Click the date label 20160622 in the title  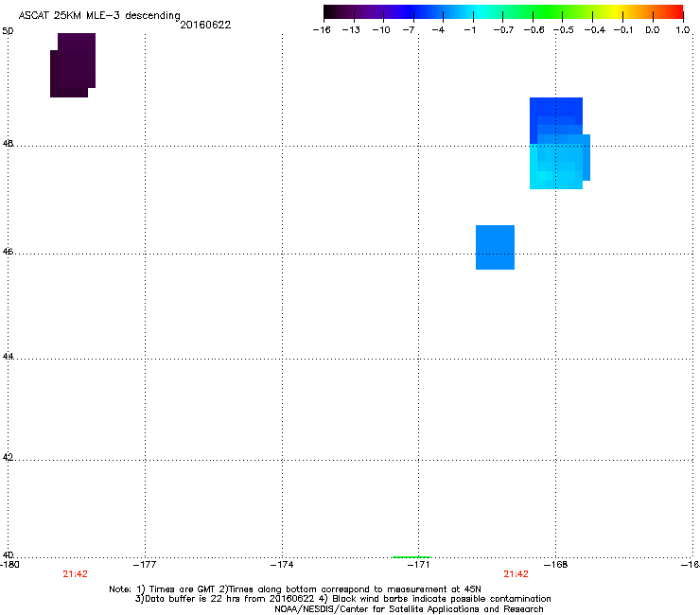pos(205,25)
